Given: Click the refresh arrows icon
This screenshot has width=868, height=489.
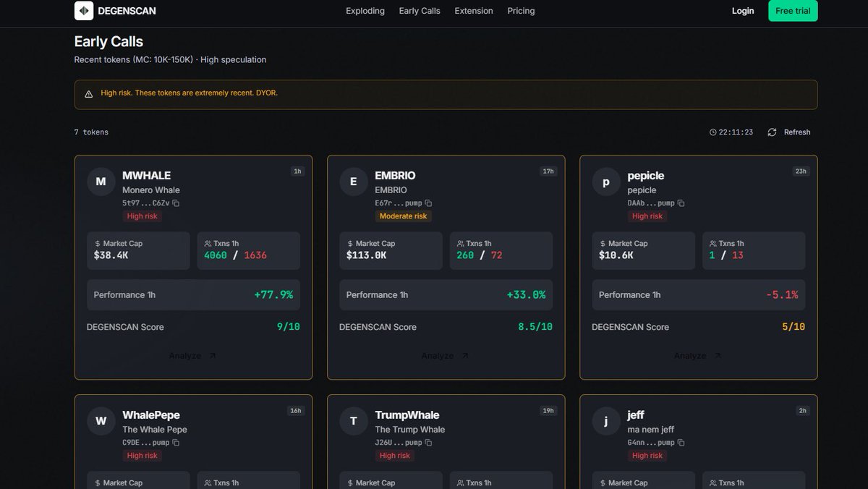Looking at the screenshot, I should click(772, 132).
